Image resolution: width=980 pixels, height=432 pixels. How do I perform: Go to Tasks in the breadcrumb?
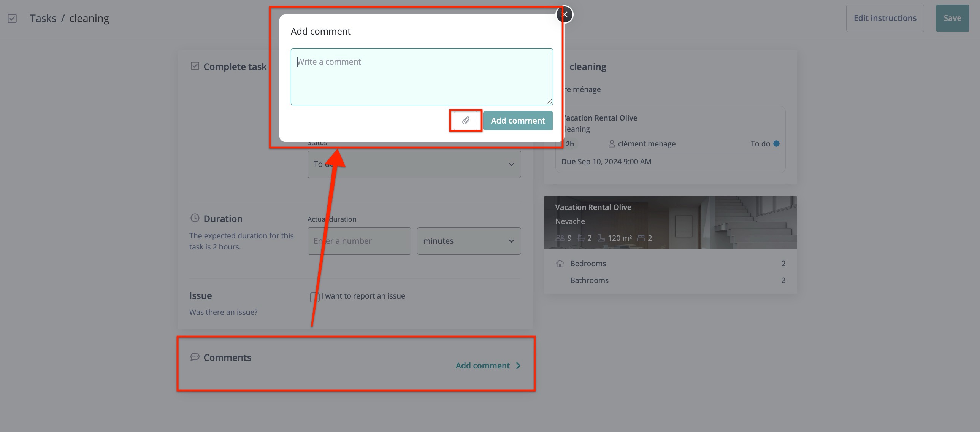click(43, 18)
